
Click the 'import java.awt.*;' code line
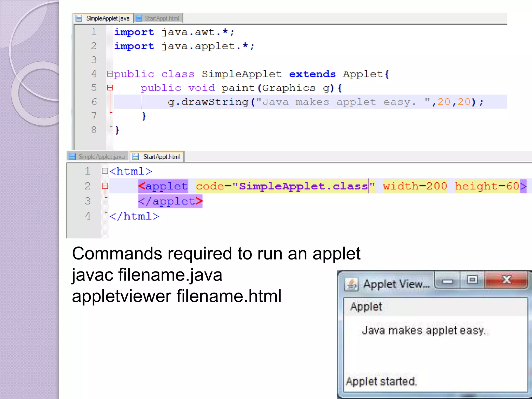(x=174, y=32)
